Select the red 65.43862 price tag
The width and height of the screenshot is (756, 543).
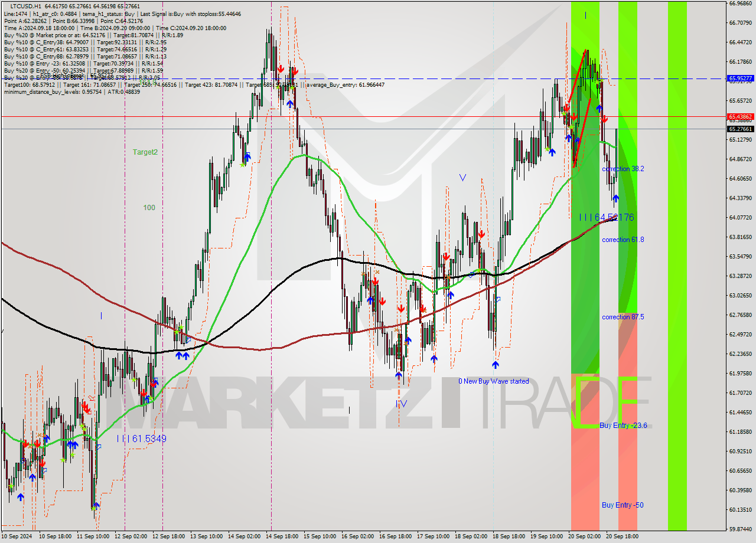(740, 117)
